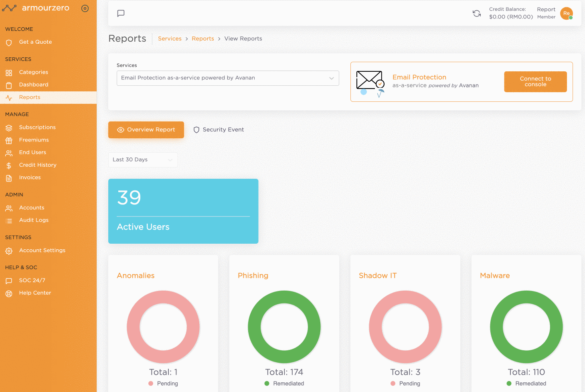585x392 pixels.
Task: Toggle the Remediated legend under Phishing
Action: pos(284,384)
